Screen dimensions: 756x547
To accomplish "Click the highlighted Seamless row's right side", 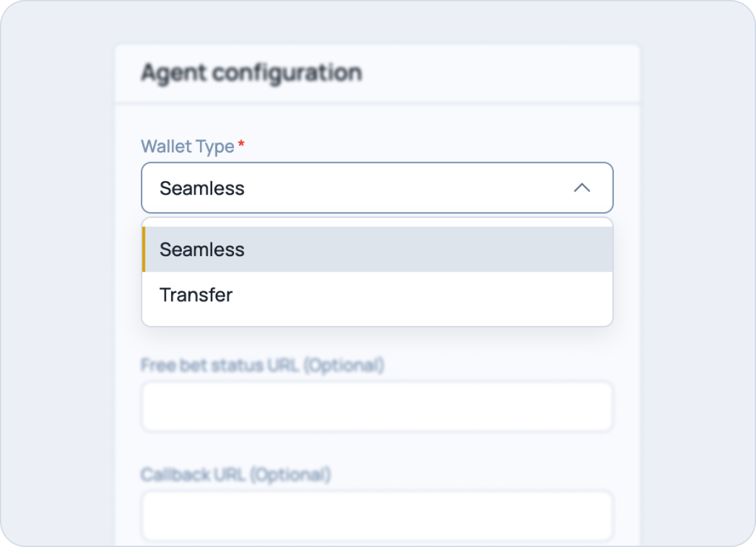I will coord(482,249).
